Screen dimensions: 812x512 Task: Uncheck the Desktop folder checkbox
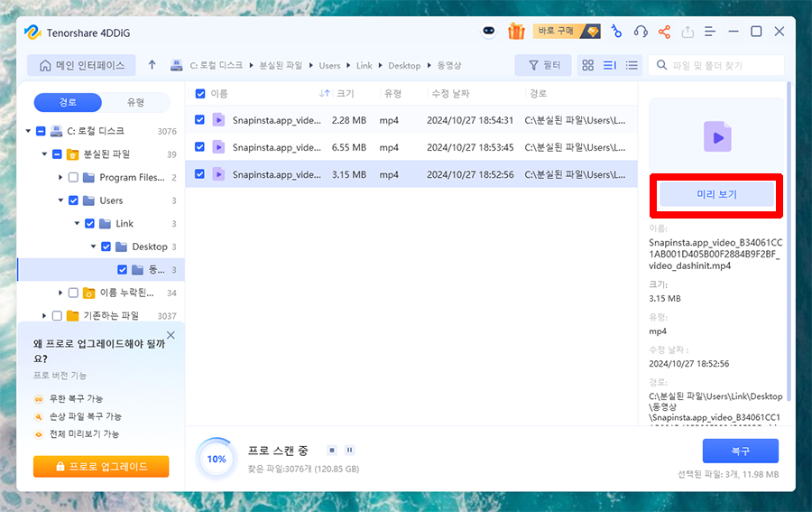(106, 247)
